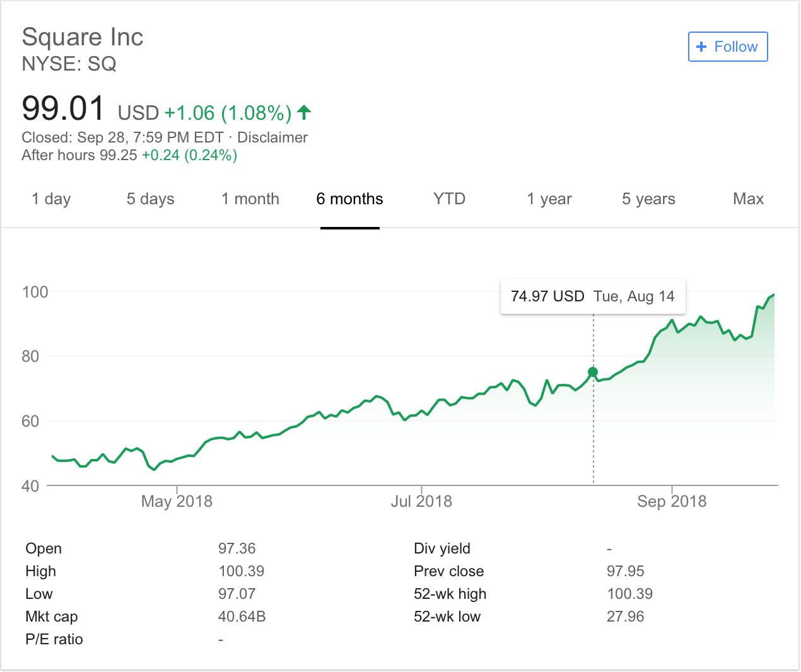Click the Closed: Sep 28, 7:59 PM EDT text
This screenshot has width=801, height=672.
tap(122, 137)
